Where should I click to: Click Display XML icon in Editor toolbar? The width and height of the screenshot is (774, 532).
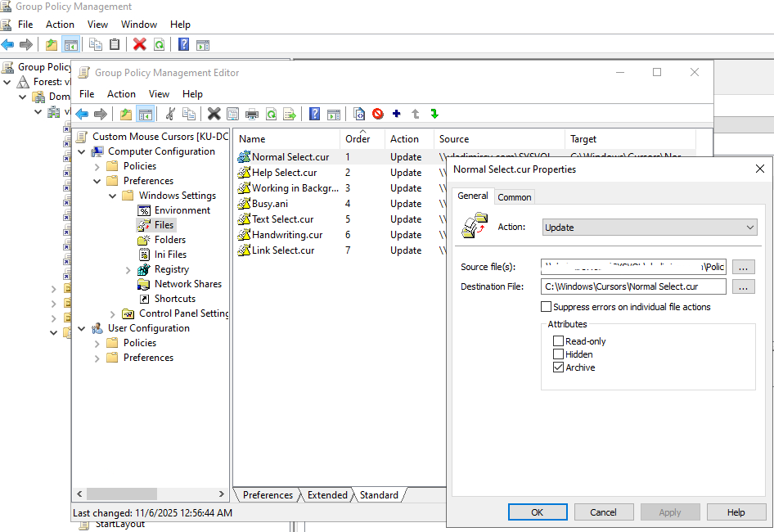pos(359,114)
